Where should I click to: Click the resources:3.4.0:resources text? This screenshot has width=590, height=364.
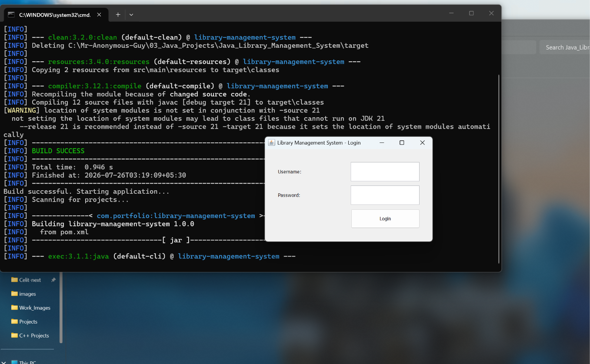click(99, 62)
